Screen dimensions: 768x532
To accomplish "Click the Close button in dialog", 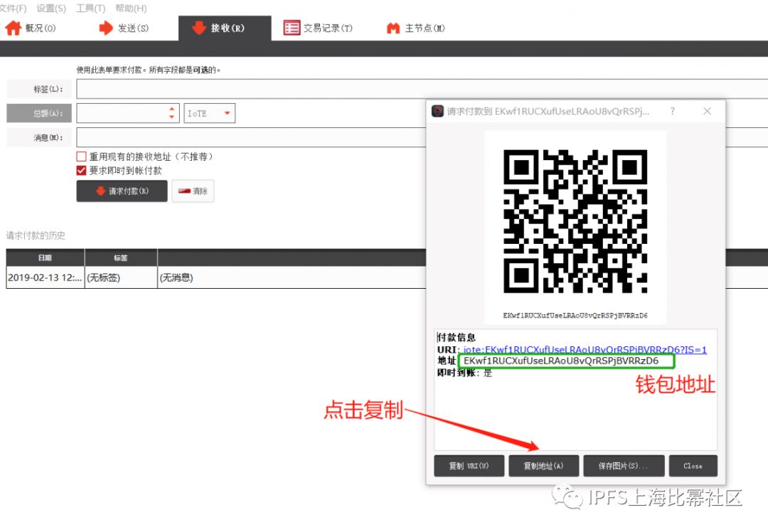I will coord(693,466).
